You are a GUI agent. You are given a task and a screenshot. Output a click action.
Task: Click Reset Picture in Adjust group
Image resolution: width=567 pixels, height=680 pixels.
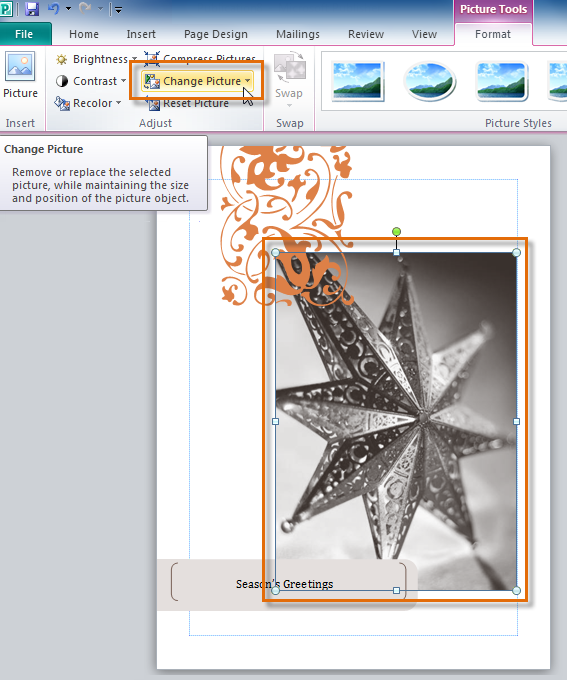[187, 103]
